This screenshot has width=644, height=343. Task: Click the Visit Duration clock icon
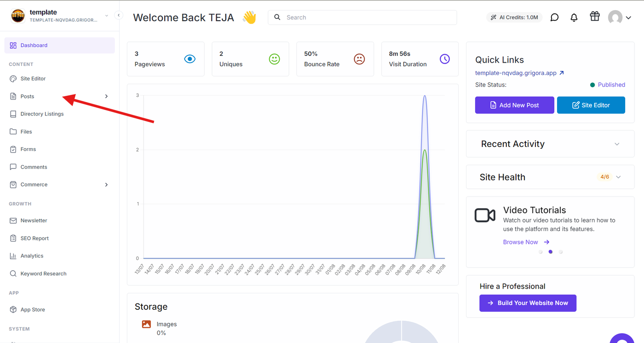tap(445, 59)
